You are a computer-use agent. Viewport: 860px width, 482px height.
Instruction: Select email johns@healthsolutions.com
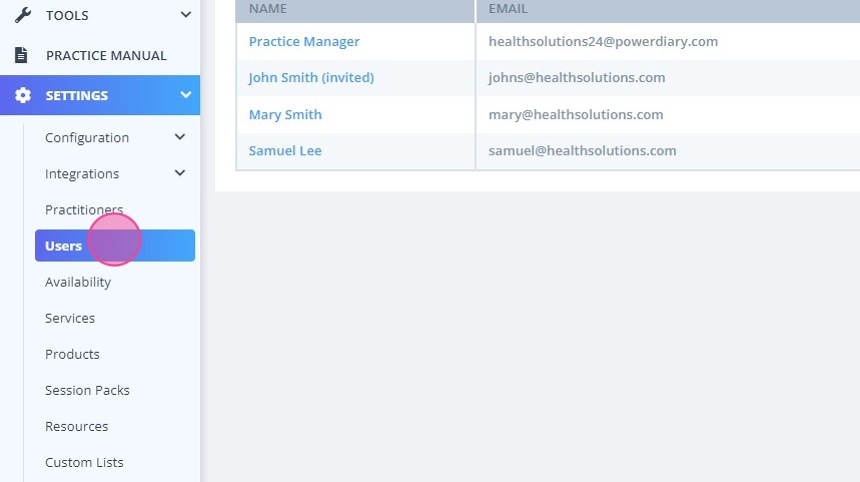576,78
